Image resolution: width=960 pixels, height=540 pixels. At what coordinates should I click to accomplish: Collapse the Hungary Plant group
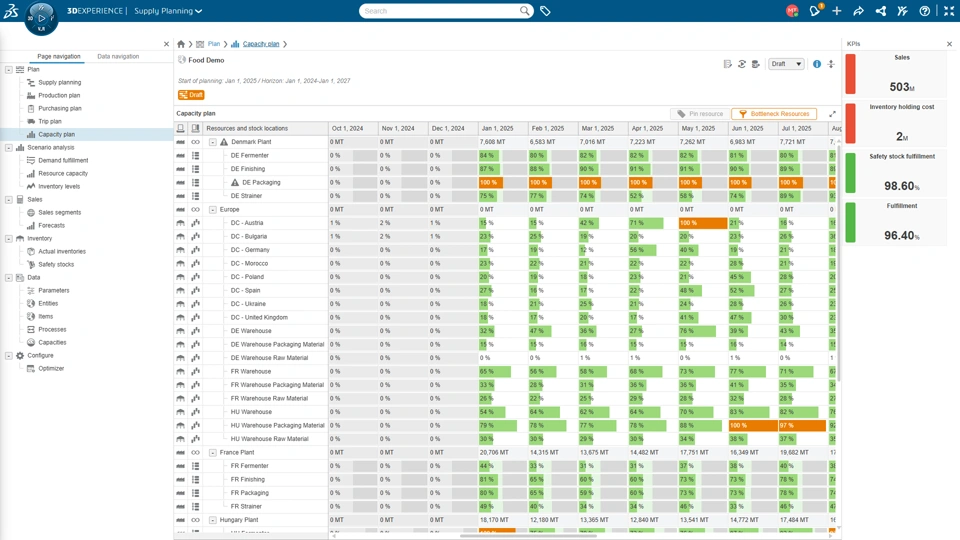point(212,520)
